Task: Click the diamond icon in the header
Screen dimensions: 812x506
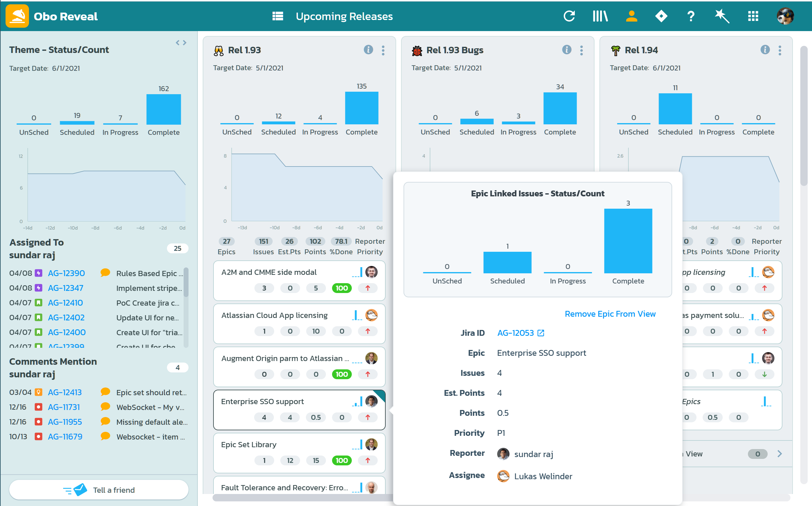Action: pyautogui.click(x=661, y=16)
